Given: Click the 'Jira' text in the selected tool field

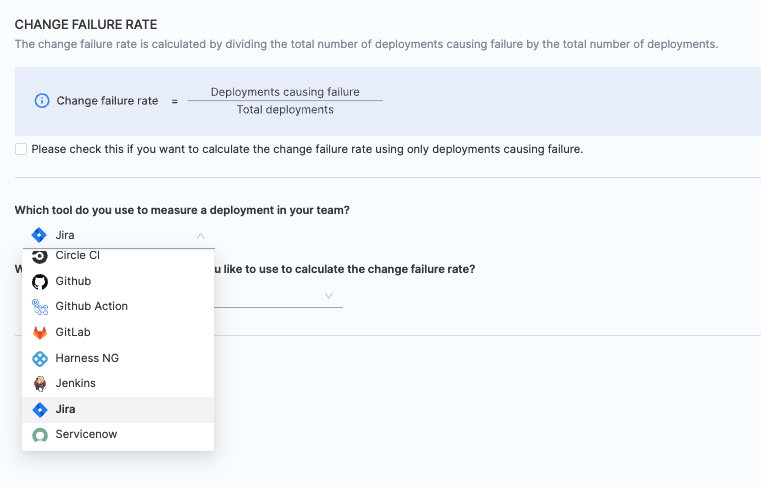Looking at the screenshot, I should pyautogui.click(x=65, y=236).
